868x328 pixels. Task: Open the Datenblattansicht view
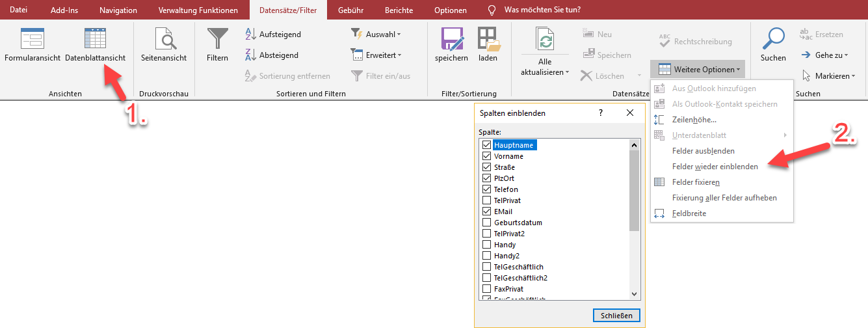pos(95,45)
